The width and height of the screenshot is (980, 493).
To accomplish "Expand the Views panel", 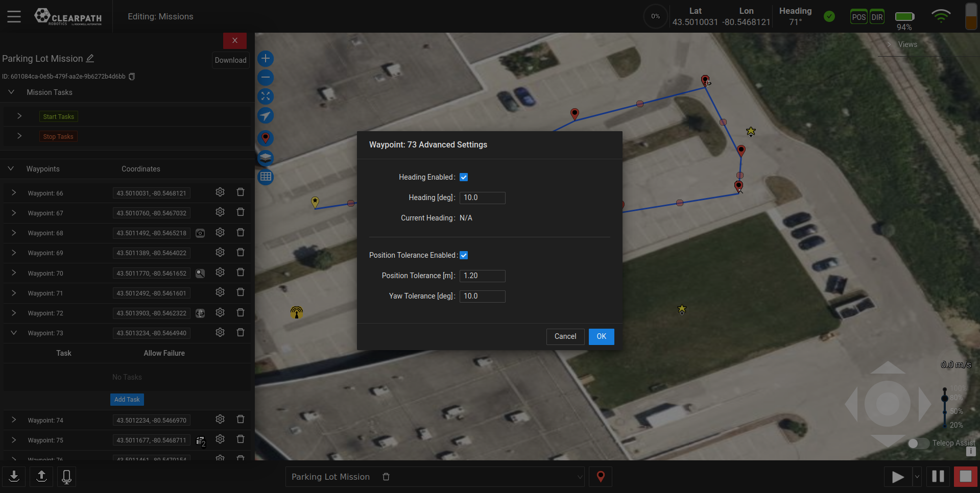I will pos(889,44).
